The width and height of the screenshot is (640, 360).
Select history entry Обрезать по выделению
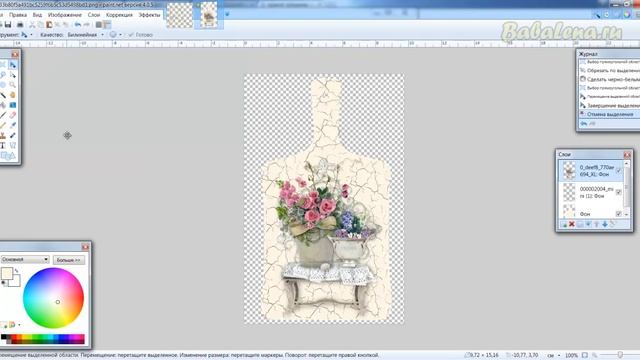click(x=609, y=71)
